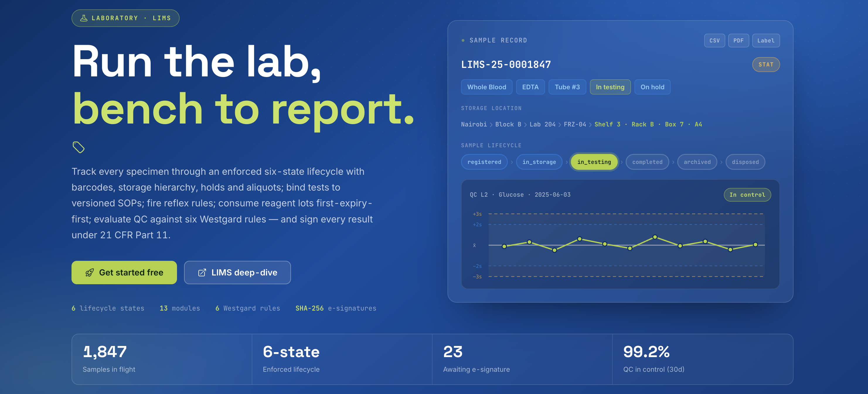Open the LIMS deep-dive link
This screenshot has height=394, width=868.
pyautogui.click(x=237, y=273)
